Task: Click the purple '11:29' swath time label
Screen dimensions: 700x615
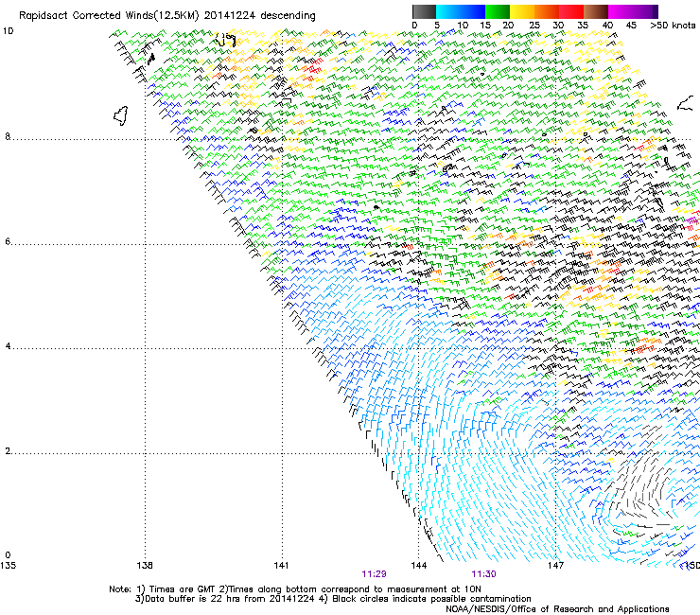Action: (374, 574)
